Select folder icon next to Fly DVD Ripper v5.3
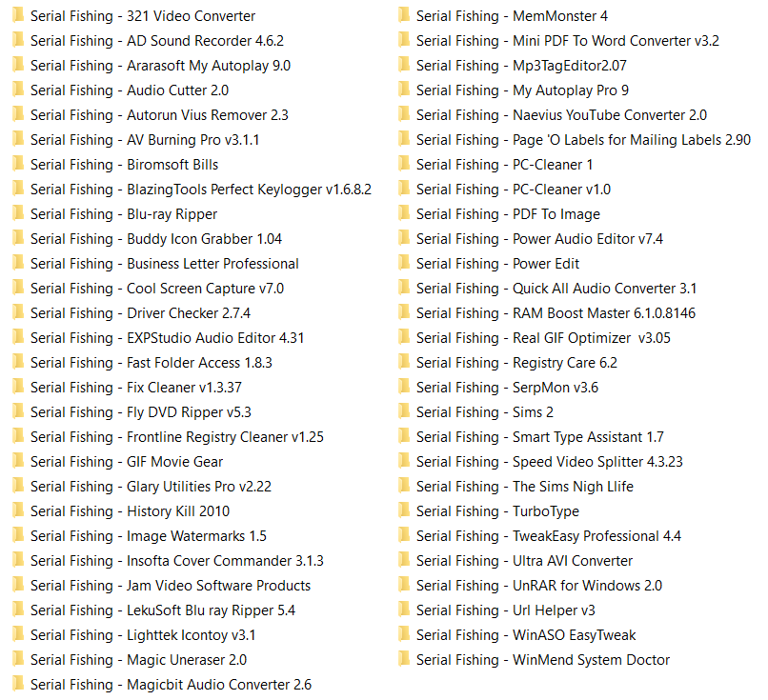768x700 pixels. pyautogui.click(x=18, y=411)
